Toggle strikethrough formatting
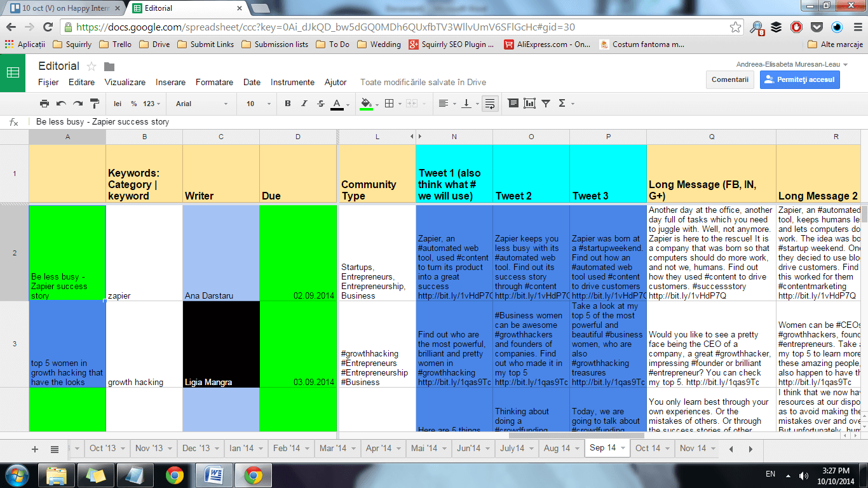 (x=320, y=104)
